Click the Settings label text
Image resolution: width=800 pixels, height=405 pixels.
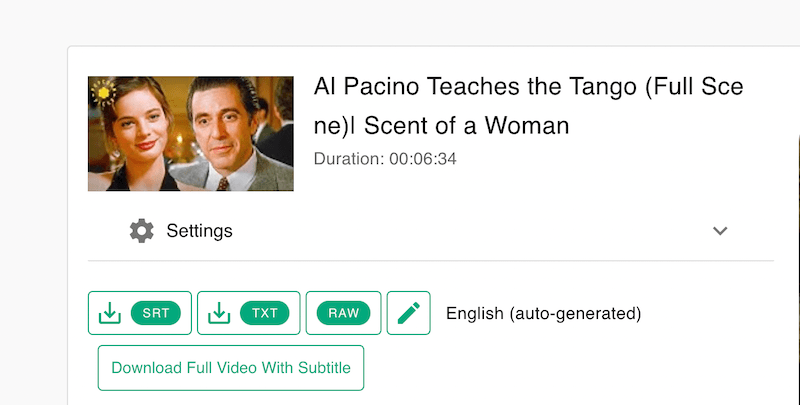pos(199,231)
